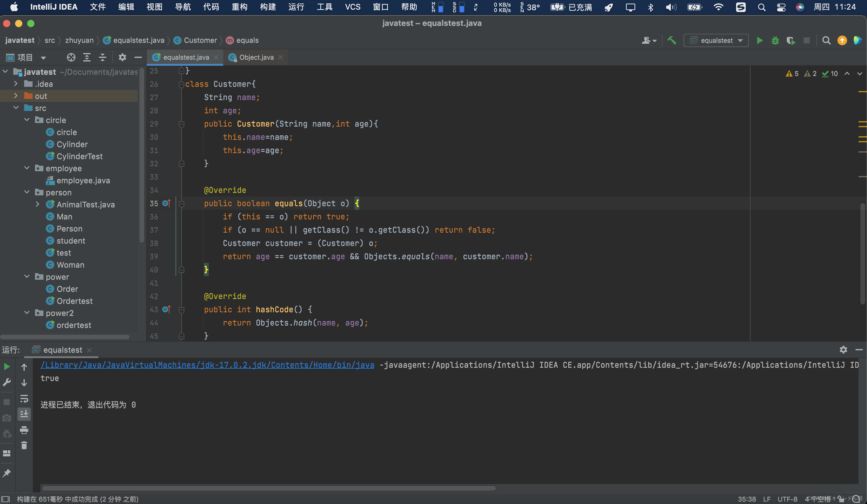The image size is (867, 504).
Task: Toggle soft-wrap in run console
Action: pyautogui.click(x=24, y=398)
